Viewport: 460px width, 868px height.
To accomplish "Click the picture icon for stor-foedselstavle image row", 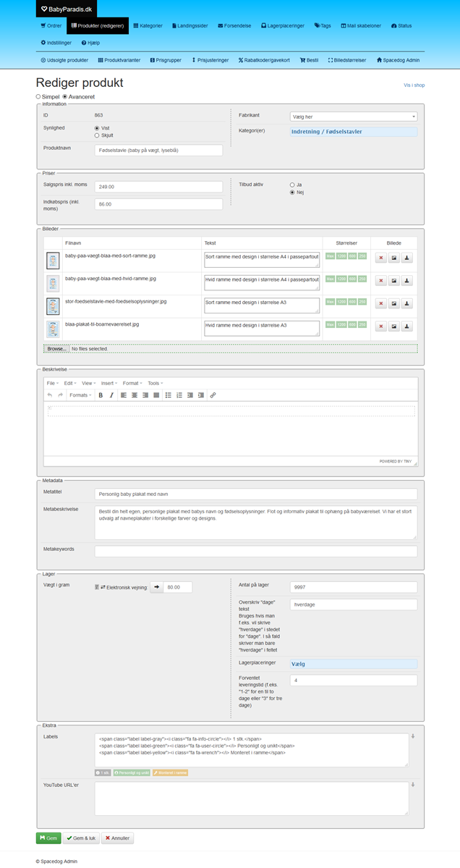I will [x=393, y=304].
